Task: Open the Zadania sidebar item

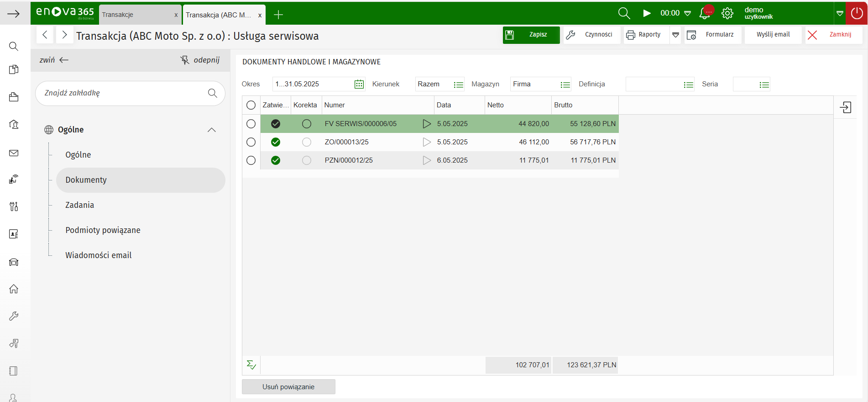Action: coord(80,205)
